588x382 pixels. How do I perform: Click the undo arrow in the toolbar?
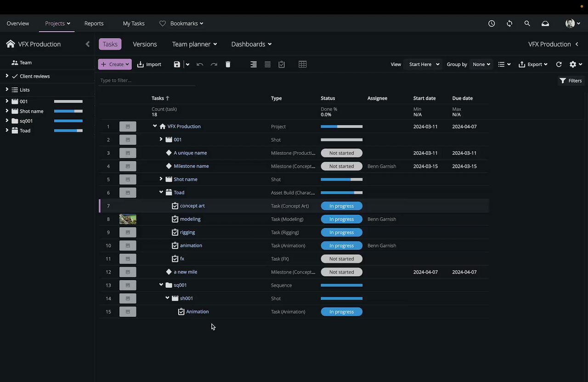tap(200, 64)
